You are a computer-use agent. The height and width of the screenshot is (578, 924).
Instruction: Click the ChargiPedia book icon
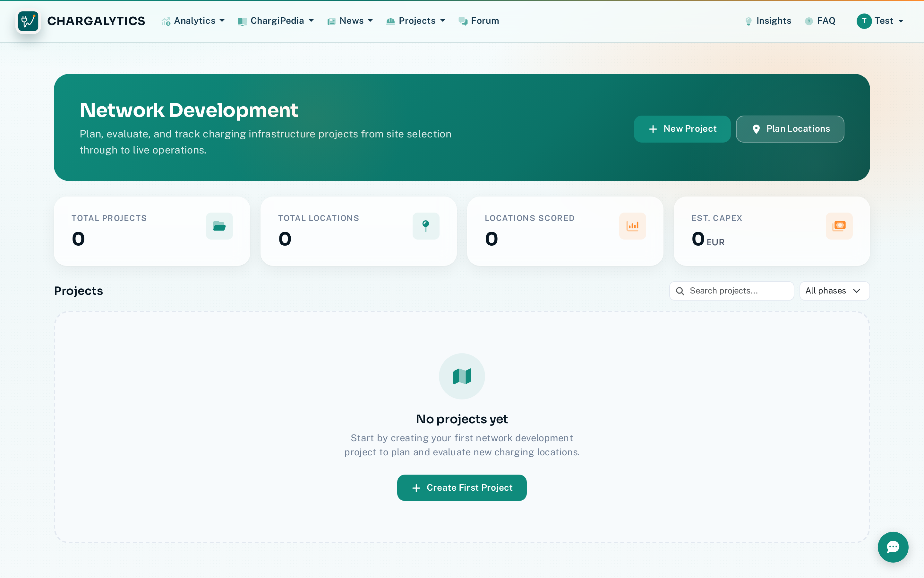pos(242,22)
